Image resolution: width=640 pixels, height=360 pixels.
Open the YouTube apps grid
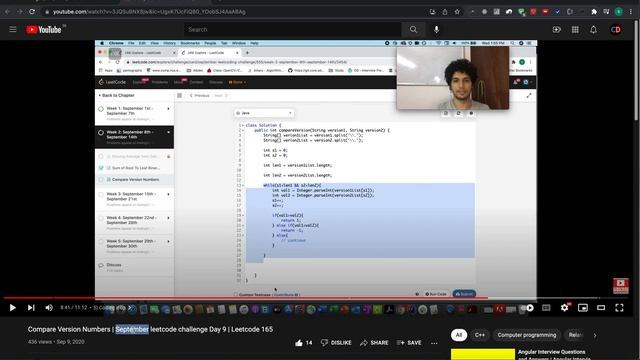pyautogui.click(x=575, y=29)
